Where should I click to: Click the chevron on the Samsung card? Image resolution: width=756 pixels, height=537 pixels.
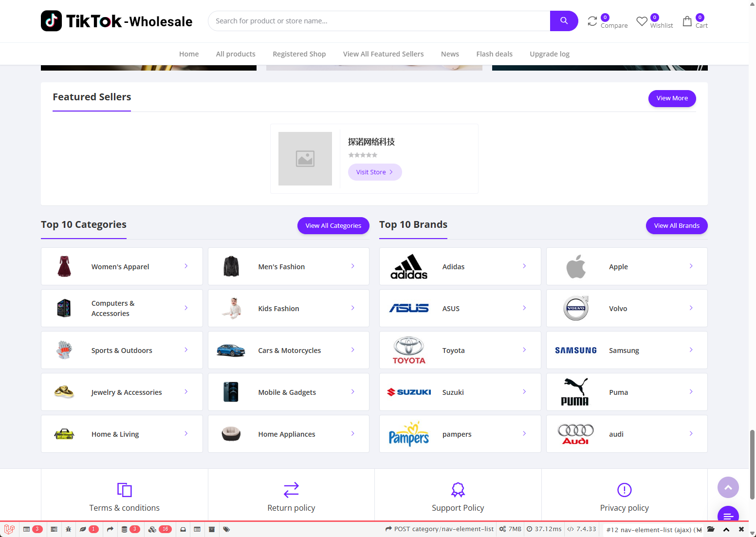click(691, 350)
